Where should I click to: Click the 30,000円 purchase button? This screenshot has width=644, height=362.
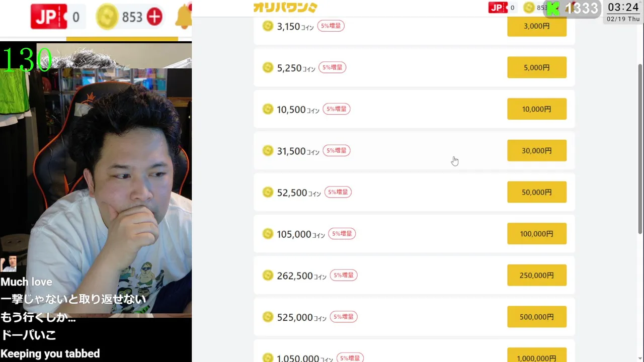537,150
